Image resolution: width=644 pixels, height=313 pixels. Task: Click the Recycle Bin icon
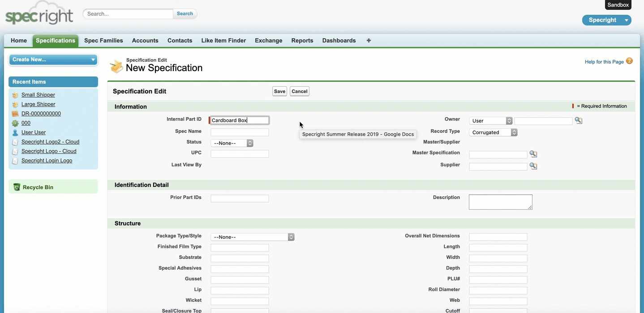17,187
